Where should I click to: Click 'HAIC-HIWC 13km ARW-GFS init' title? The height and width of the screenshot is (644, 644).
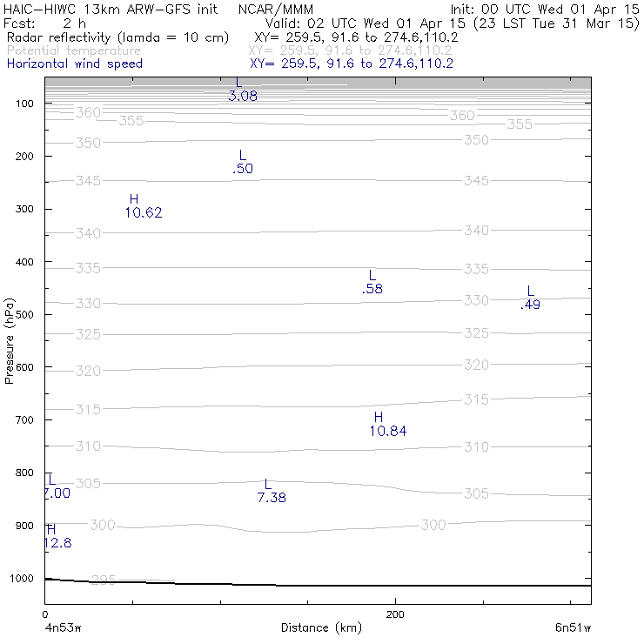click(x=111, y=10)
